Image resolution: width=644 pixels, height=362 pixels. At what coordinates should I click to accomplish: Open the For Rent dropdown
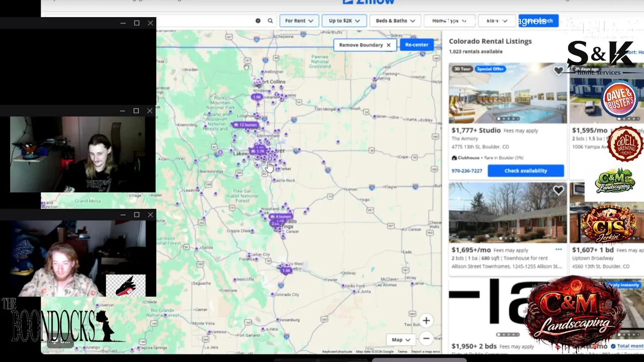(299, 21)
